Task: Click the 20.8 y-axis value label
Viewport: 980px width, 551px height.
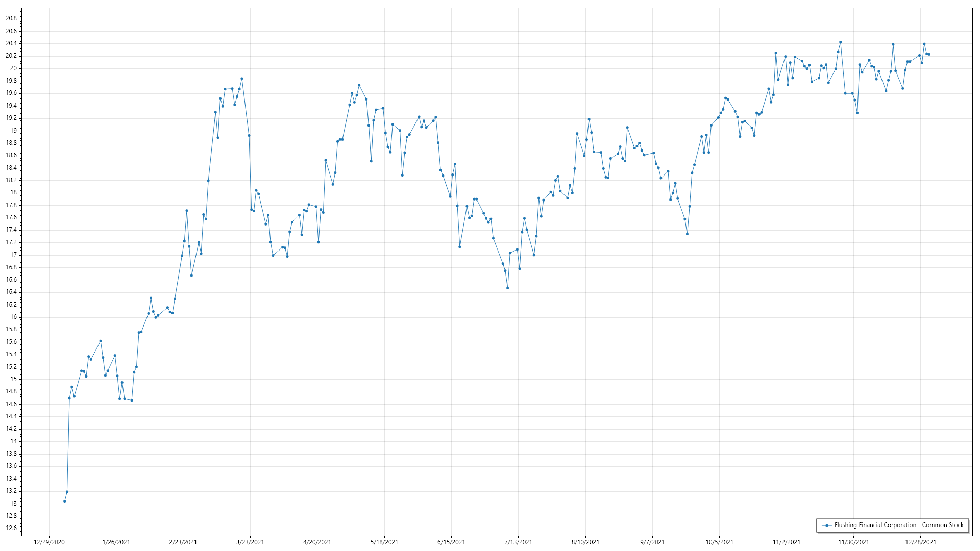Action: 11,18
